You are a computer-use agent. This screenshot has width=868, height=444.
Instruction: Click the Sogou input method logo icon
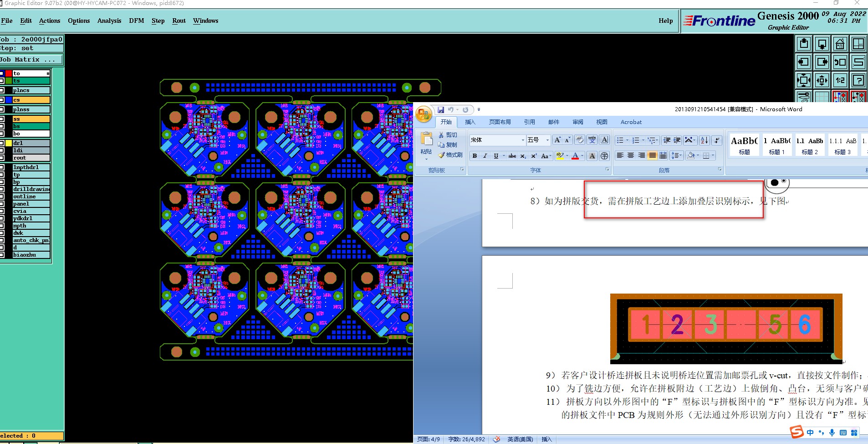point(797,432)
